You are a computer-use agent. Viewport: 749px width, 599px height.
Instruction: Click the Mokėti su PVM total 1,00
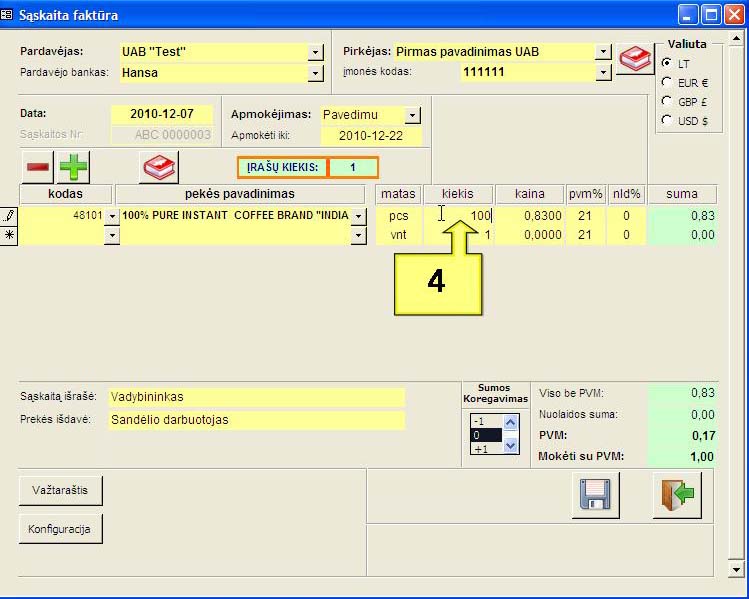[x=682, y=457]
